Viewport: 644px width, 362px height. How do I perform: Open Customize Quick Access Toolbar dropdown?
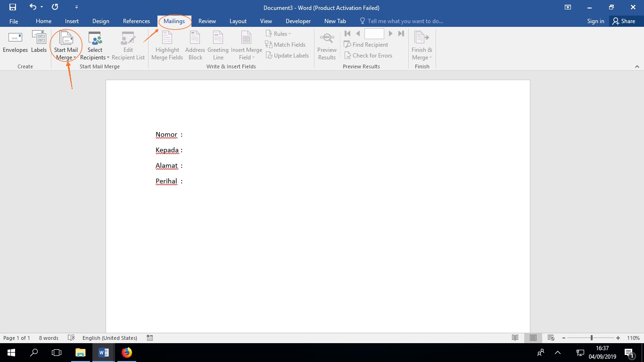(77, 8)
